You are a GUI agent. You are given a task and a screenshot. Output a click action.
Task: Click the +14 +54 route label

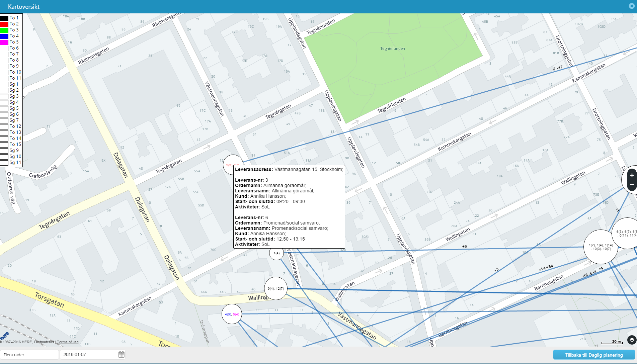[x=546, y=268]
